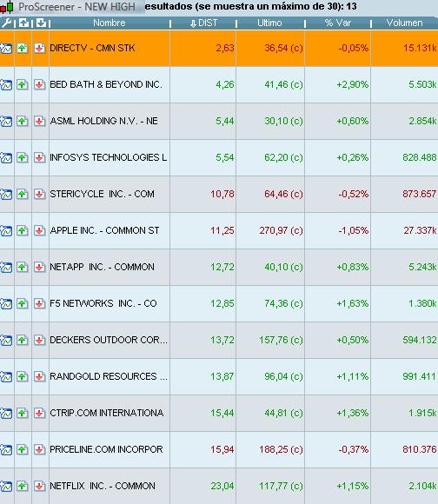
Task: Click green up arrow on RANDGOLD row
Action: (x=23, y=377)
